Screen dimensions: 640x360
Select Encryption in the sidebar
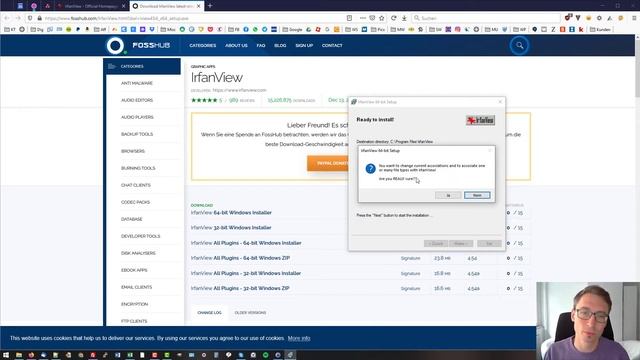(x=134, y=304)
